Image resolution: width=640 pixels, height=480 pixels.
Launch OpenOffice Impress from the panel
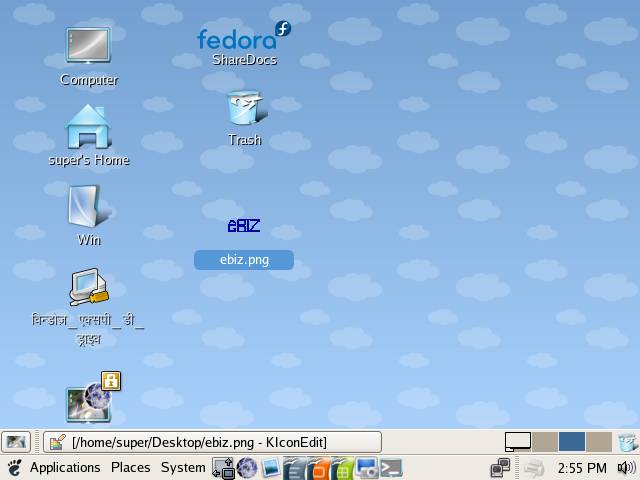(319, 468)
